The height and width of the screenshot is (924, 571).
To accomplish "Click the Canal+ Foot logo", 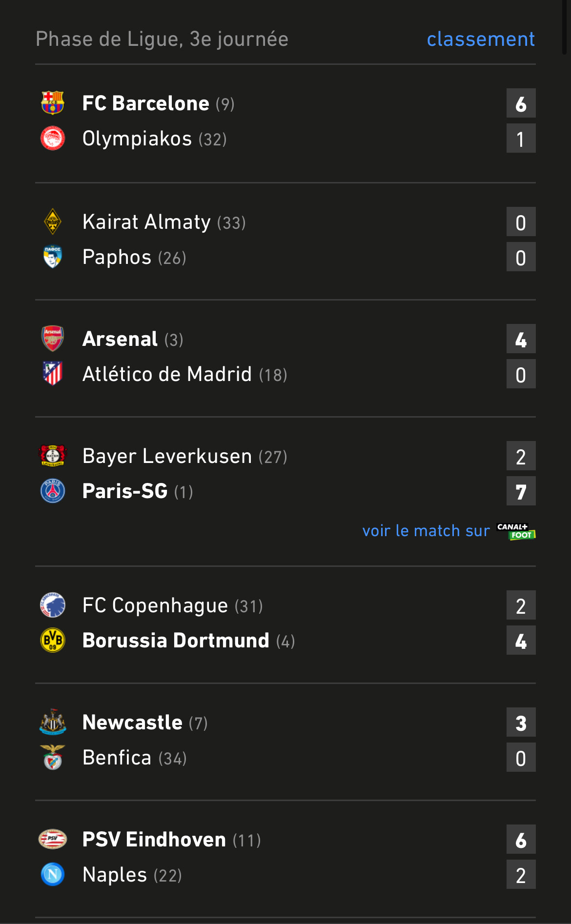I will (516, 531).
